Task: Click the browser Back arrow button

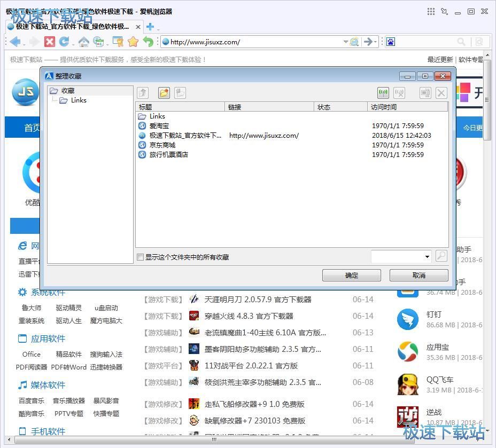Action: tap(15, 42)
